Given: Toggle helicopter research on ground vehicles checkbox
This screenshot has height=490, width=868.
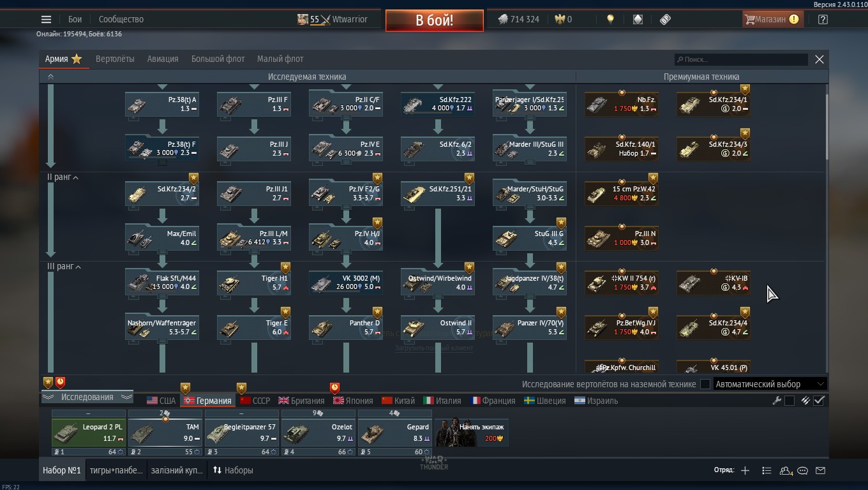Looking at the screenshot, I should (x=705, y=384).
